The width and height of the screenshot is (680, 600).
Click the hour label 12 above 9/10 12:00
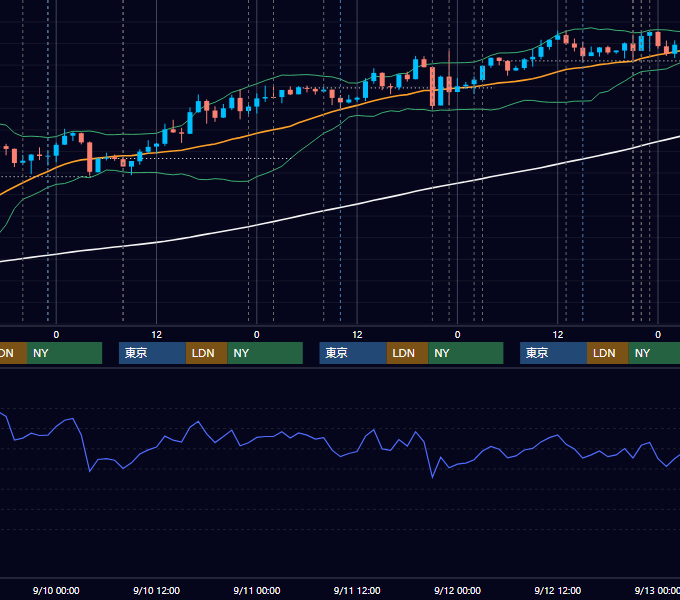157,335
